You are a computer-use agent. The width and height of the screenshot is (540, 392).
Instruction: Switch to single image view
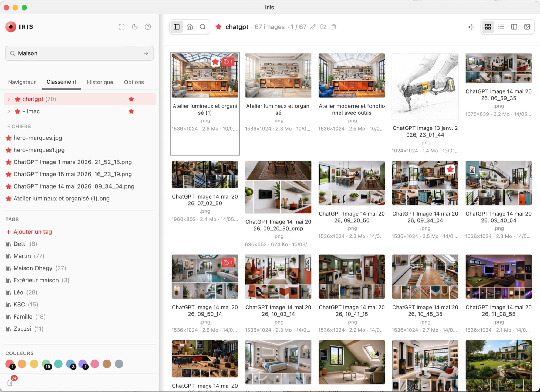click(x=527, y=27)
